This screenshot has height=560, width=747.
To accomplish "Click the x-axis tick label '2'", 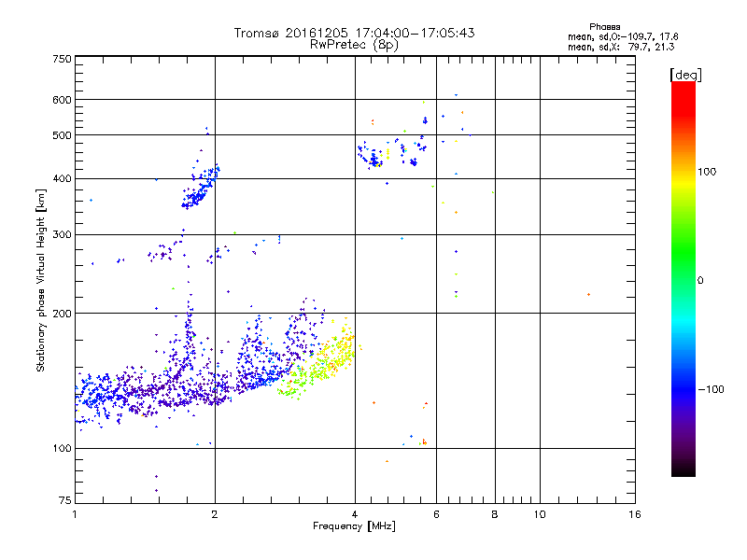I will pos(215,515).
